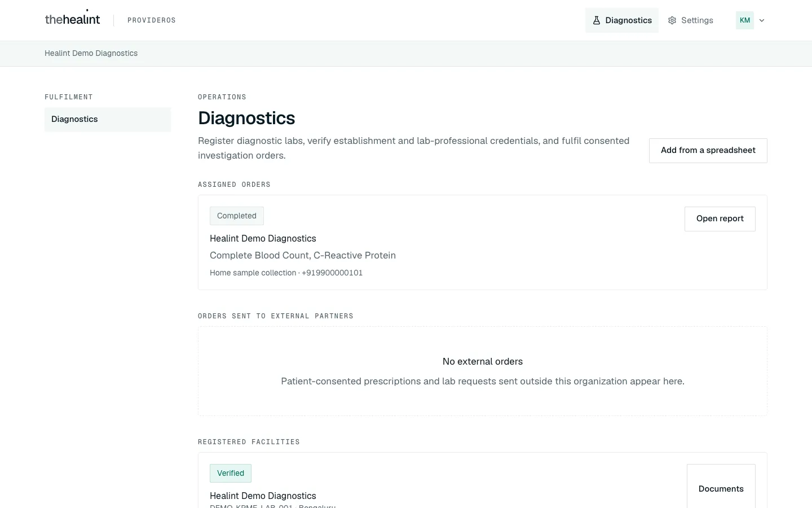The height and width of the screenshot is (508, 812).
Task: Click Healint Demo Diagnostics facility name
Action: (263, 496)
